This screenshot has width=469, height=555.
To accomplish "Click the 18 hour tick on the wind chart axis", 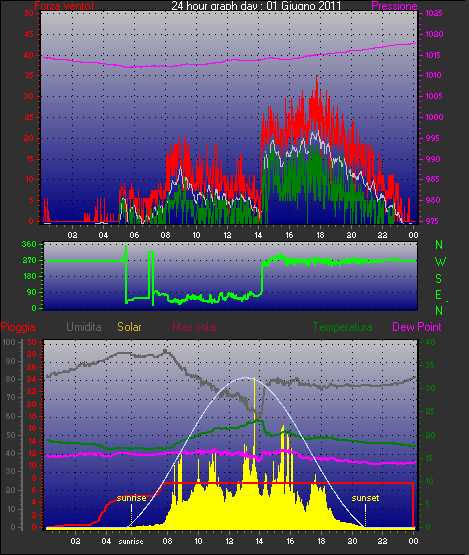I will pos(320,235).
